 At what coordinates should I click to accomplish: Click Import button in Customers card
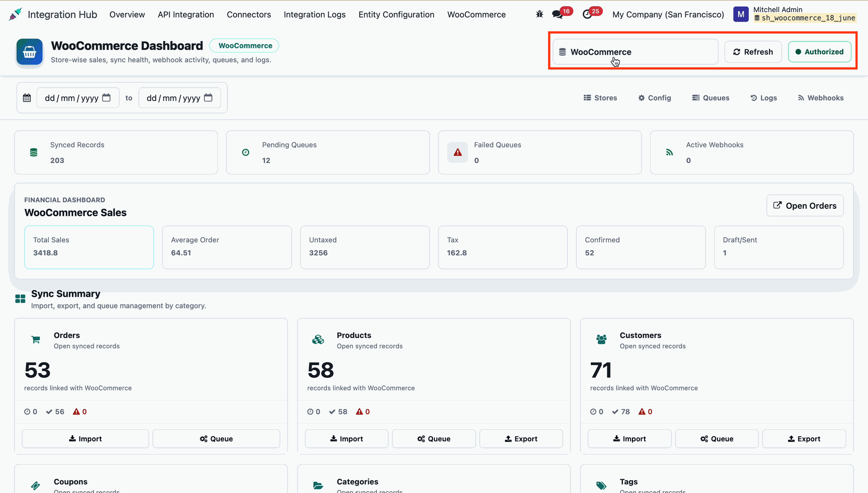pos(630,439)
